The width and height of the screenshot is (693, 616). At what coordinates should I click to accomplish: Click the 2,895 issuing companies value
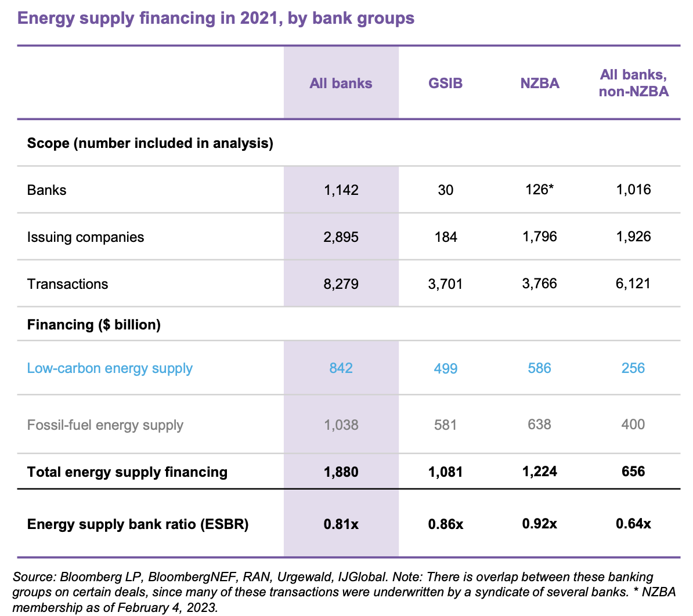[341, 237]
